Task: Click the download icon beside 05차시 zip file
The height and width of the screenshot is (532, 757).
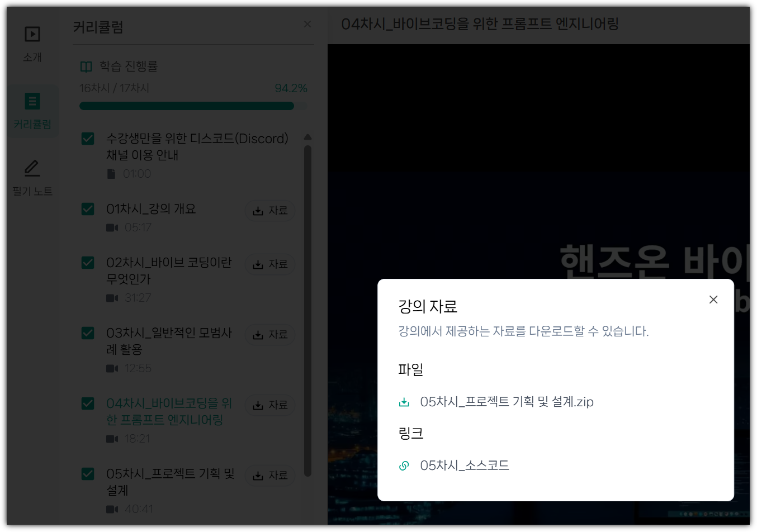Action: [404, 402]
